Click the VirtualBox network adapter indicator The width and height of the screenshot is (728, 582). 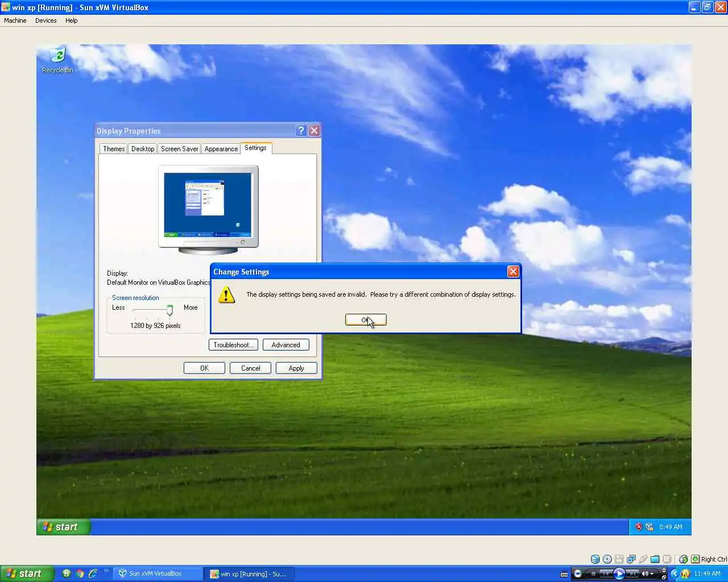click(631, 559)
